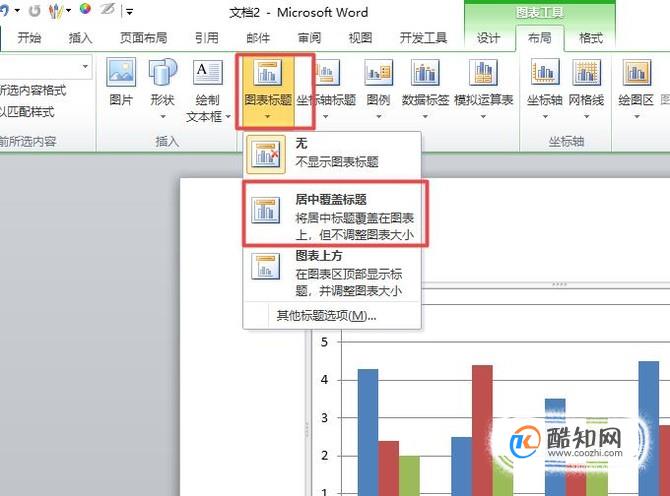670x496 pixels.
Task: Choose None (无) chart title option
Action: 332,154
